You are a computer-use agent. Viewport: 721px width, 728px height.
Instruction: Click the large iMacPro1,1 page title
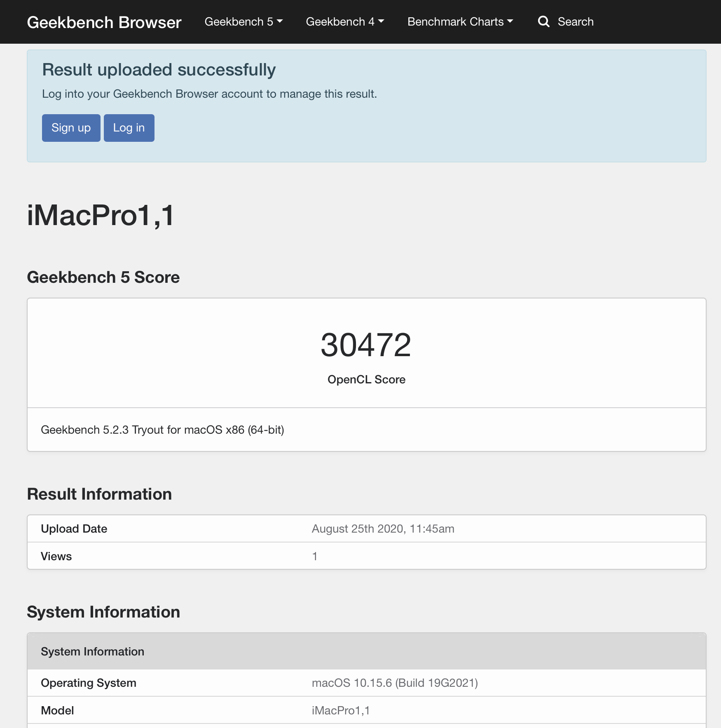pyautogui.click(x=101, y=215)
